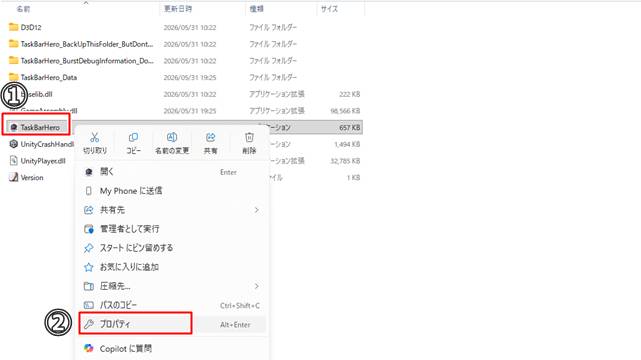Click the share-arrow icon beside 共有先
641x360 pixels.
click(x=89, y=210)
